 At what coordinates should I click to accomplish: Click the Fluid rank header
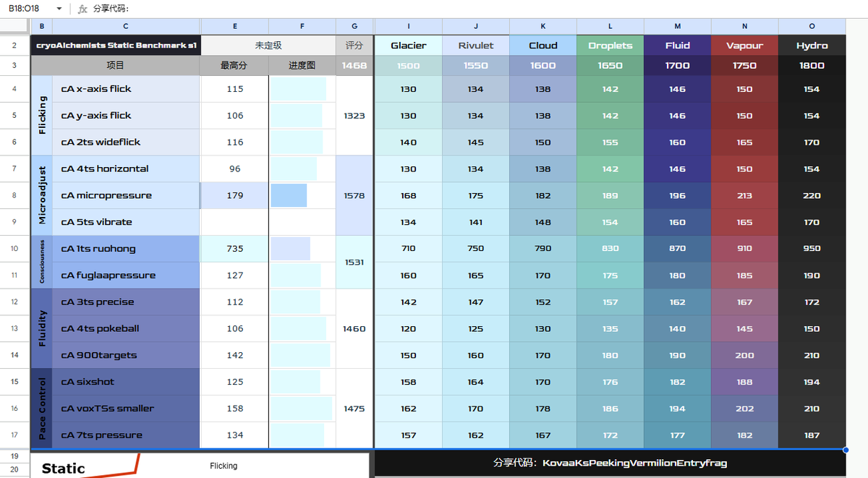[x=678, y=45]
